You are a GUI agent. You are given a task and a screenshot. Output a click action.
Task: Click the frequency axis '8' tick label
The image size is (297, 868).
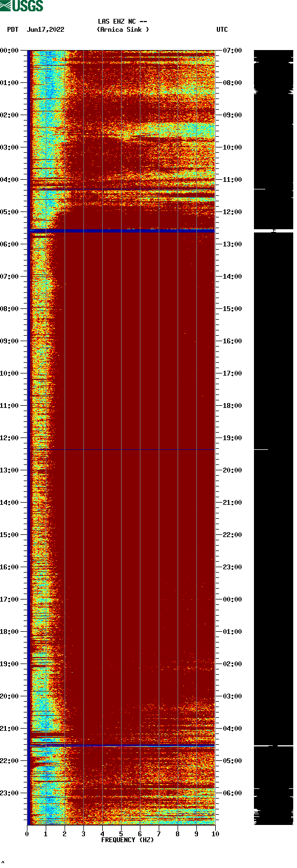pos(178,834)
